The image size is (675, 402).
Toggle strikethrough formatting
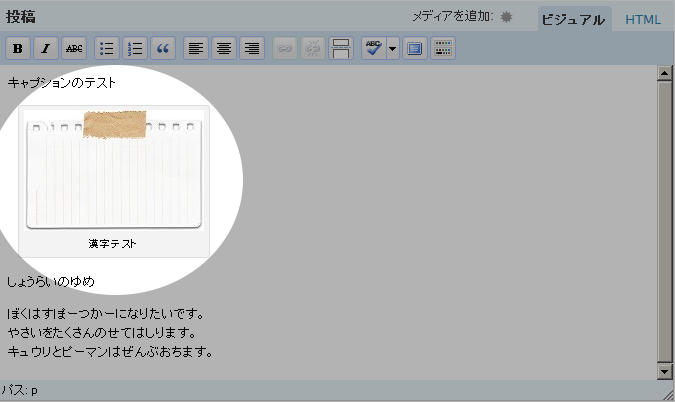pos(74,48)
